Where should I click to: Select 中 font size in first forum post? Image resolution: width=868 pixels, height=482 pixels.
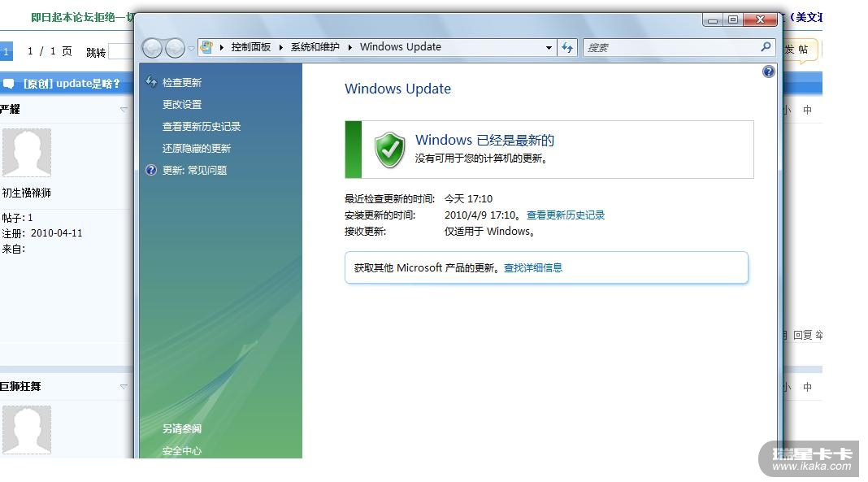tap(807, 110)
